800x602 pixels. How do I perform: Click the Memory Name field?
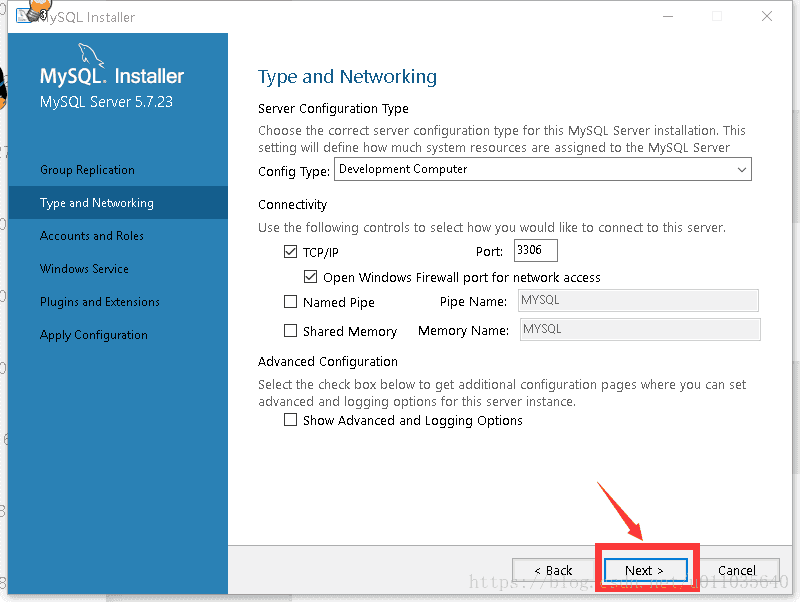tap(640, 330)
